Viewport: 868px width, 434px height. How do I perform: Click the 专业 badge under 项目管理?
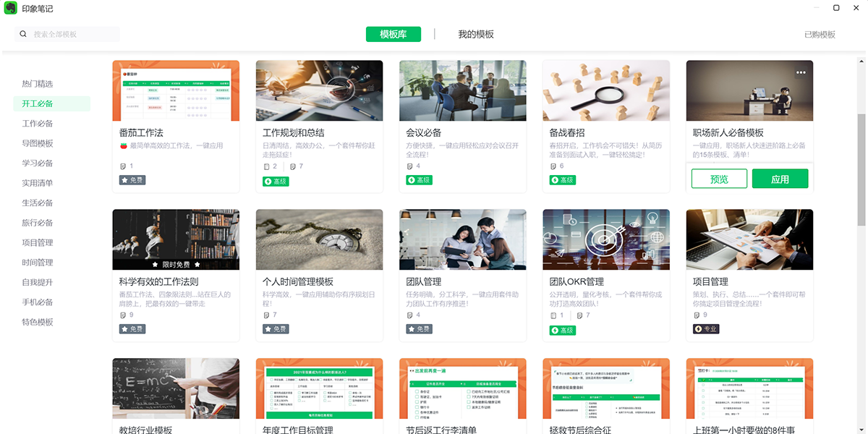706,329
